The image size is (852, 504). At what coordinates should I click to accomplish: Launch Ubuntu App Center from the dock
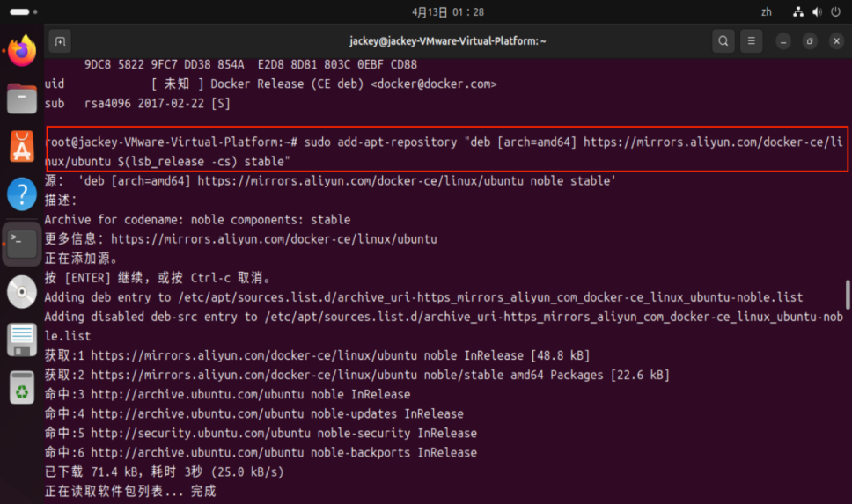click(x=22, y=147)
